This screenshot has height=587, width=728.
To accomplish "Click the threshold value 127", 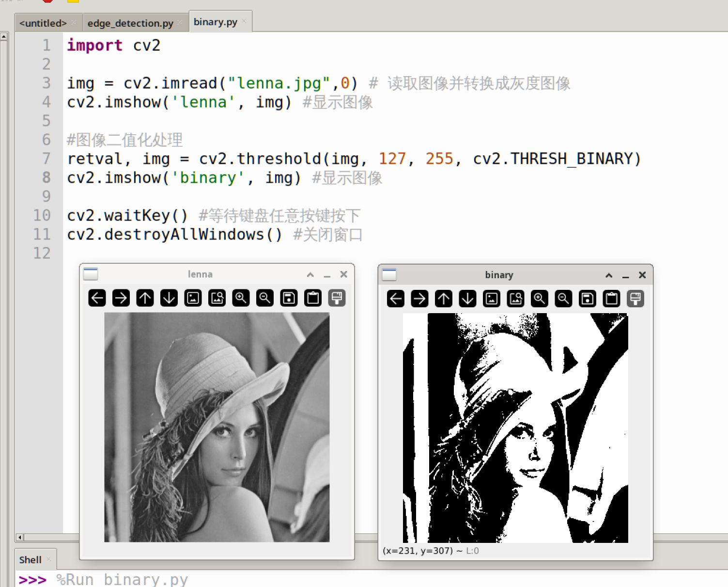I will tap(392, 159).
